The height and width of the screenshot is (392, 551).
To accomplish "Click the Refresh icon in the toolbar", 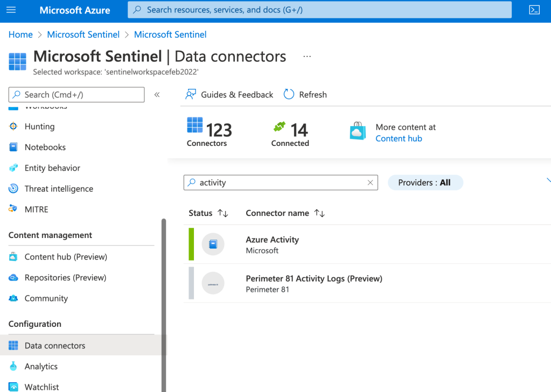I will point(289,94).
